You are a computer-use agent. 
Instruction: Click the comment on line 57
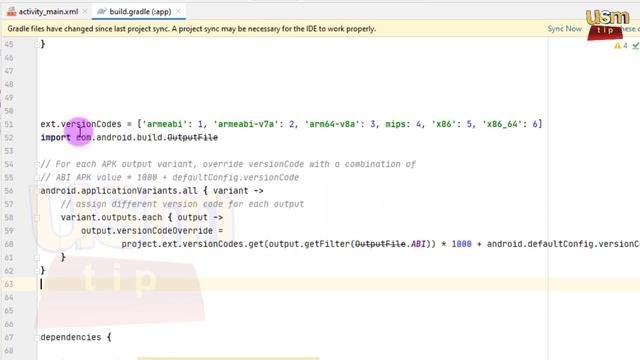(x=182, y=204)
